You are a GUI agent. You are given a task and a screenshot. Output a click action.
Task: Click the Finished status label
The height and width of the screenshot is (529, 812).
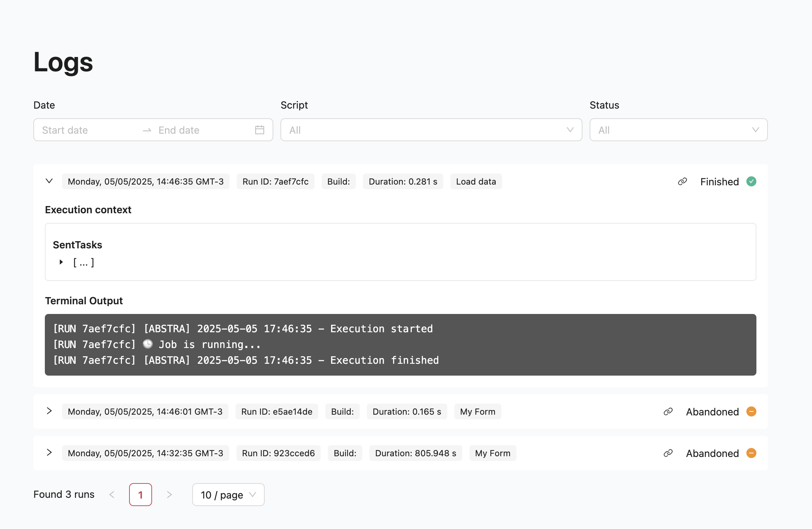click(x=719, y=182)
